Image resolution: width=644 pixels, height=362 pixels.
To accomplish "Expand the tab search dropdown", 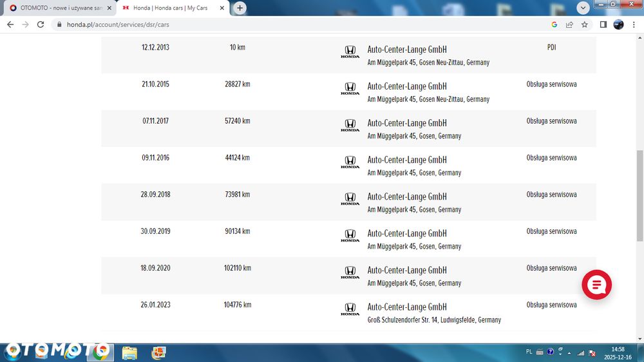I will 583,8.
